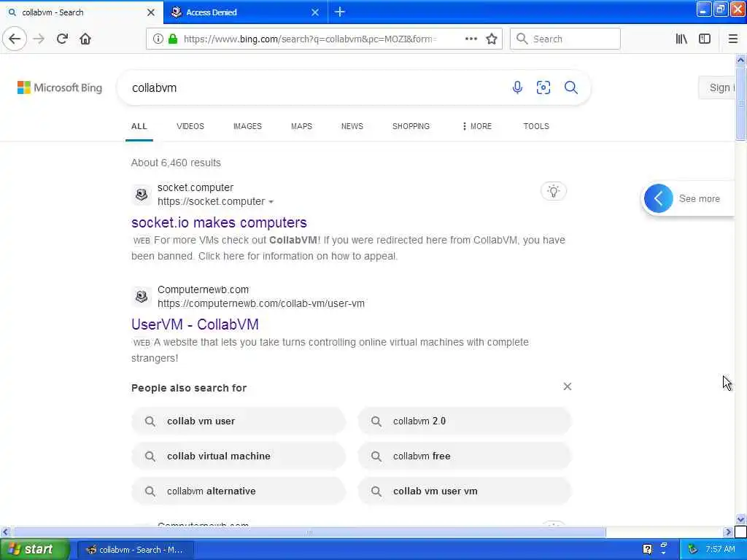
Task: Click the https://socket.computer URL text
Action: point(211,201)
